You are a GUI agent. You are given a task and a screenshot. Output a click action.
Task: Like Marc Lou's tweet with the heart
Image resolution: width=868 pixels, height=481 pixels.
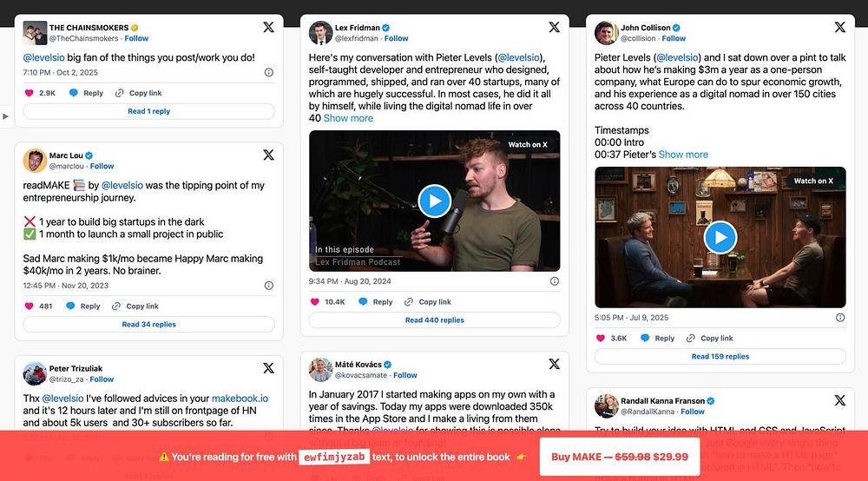[x=29, y=306]
